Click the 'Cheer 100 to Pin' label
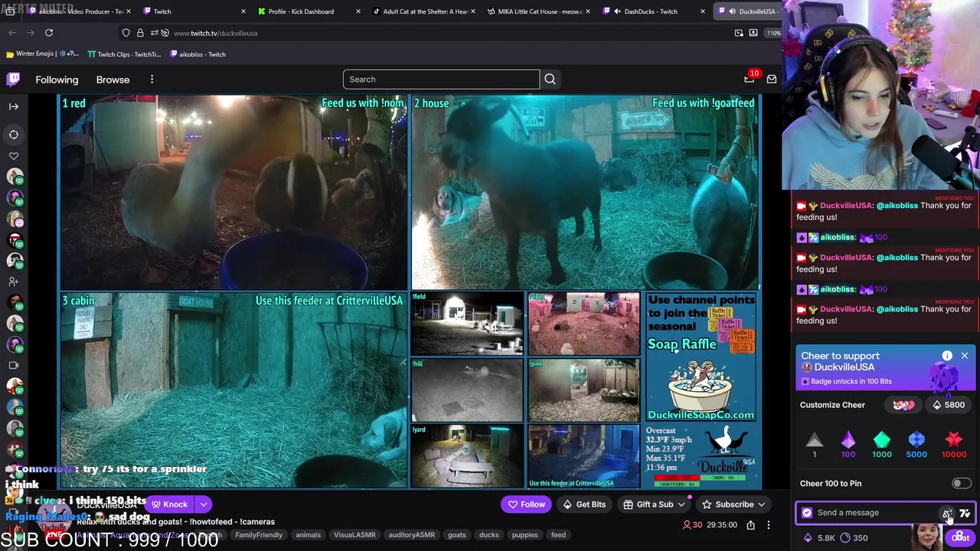This screenshot has width=980, height=551. tap(831, 484)
